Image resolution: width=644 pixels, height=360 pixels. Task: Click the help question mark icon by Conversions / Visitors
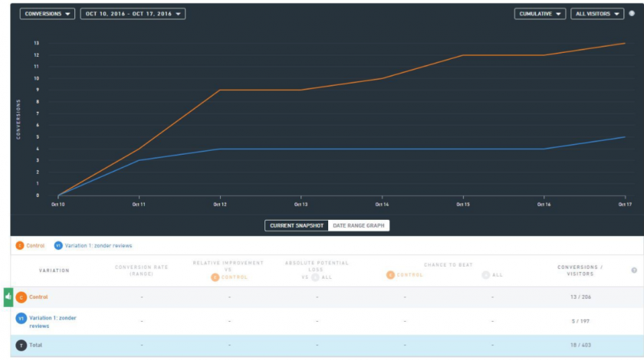coord(634,270)
